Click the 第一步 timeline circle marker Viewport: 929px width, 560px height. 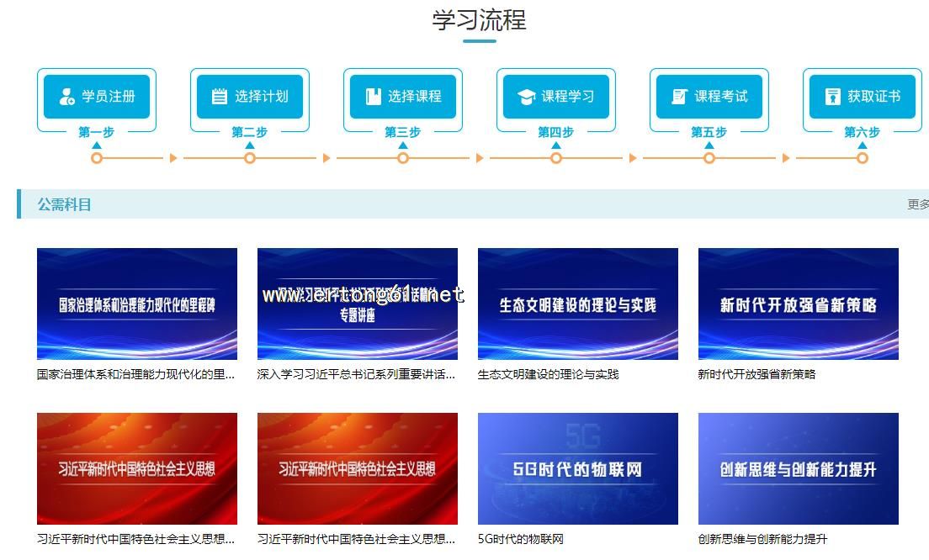(x=97, y=158)
